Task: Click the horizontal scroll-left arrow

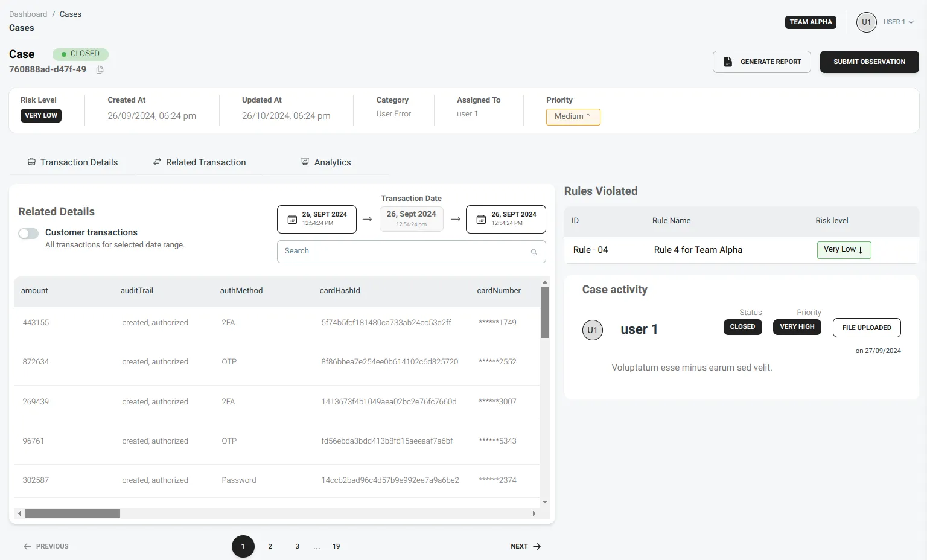Action: point(19,514)
